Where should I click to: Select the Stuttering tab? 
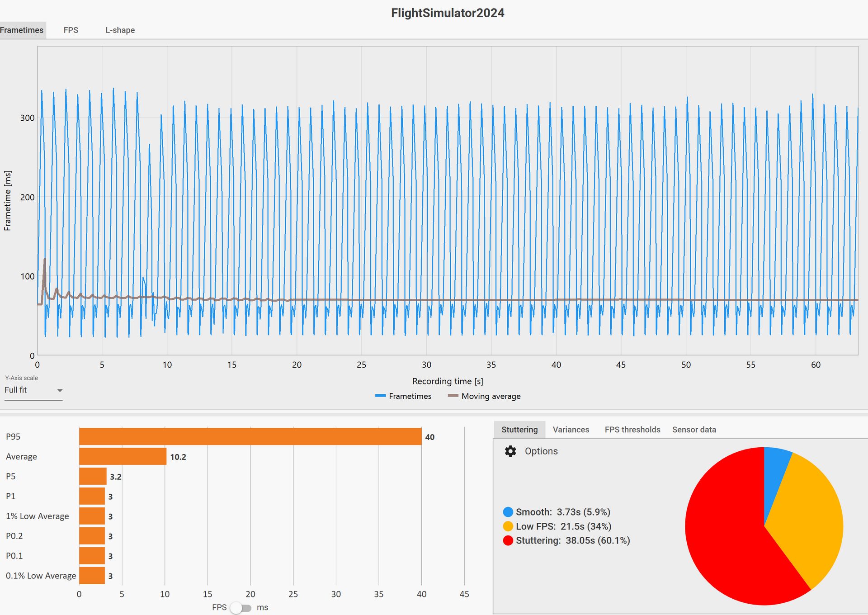point(519,430)
